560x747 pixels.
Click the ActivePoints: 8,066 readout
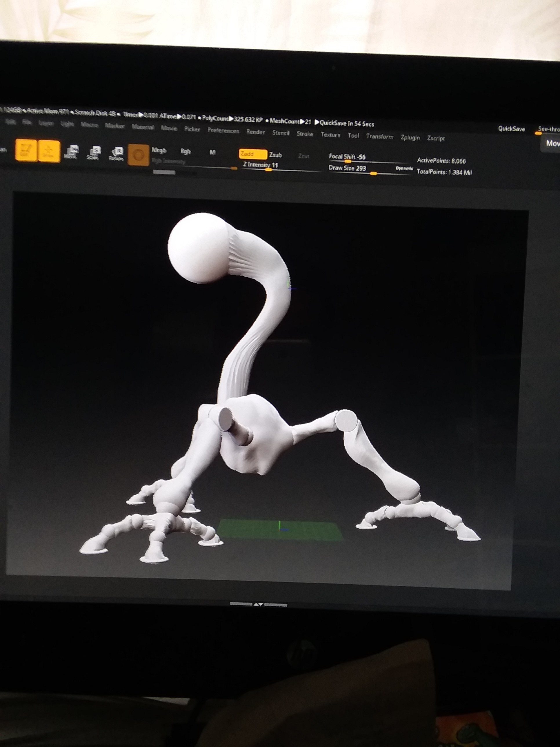tap(441, 161)
